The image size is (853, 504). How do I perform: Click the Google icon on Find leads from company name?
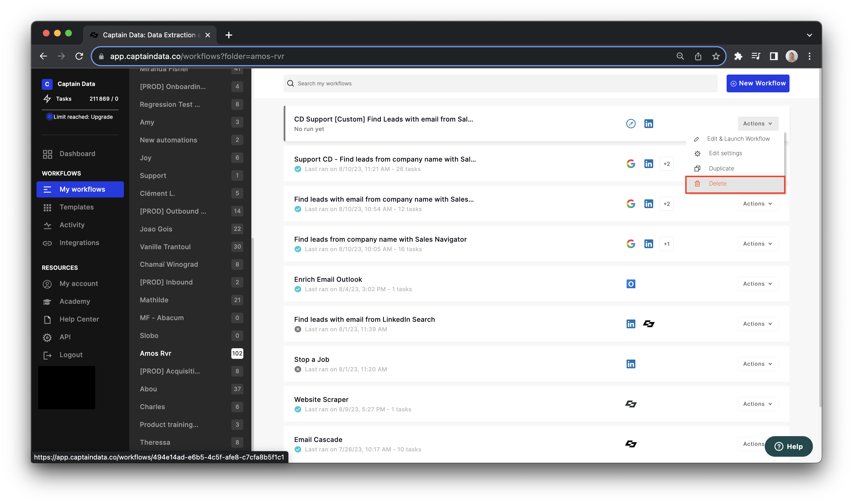tap(631, 244)
